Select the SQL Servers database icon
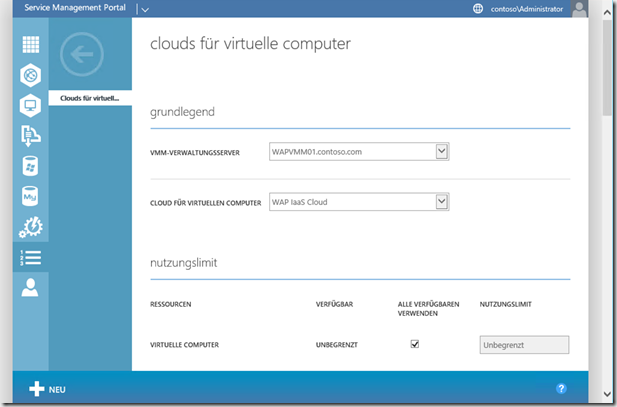The height and width of the screenshot is (407, 617). tap(30, 166)
